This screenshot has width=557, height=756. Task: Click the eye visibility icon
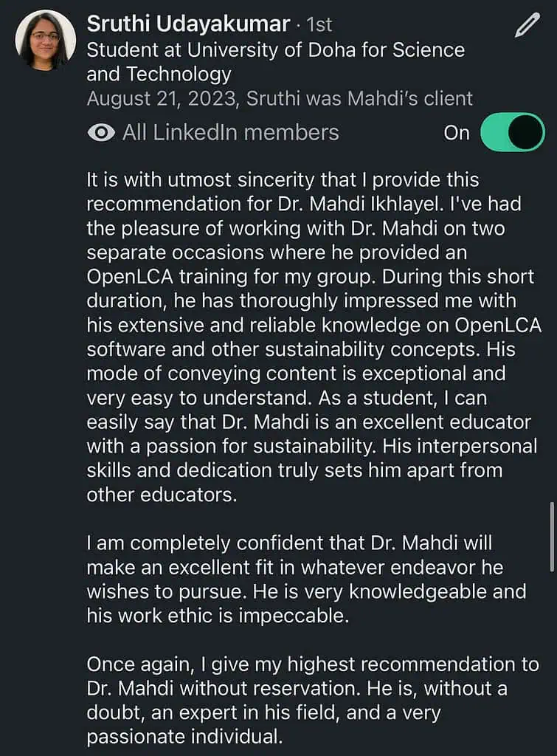[101, 133]
